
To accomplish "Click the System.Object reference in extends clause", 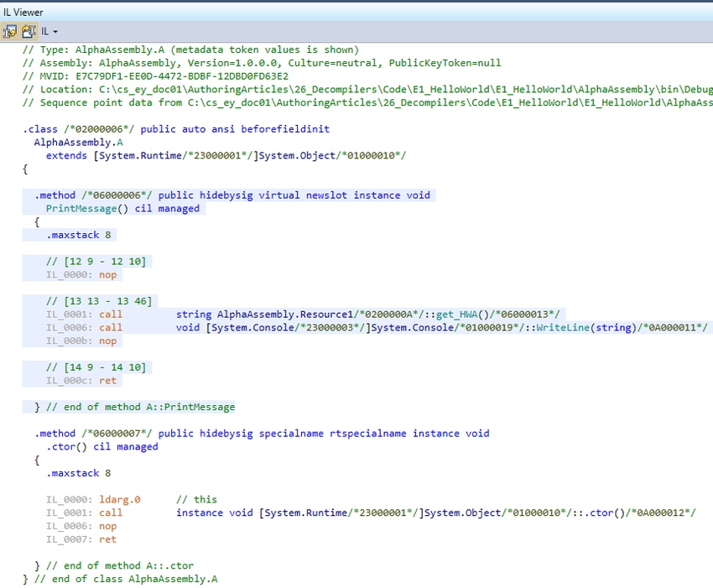I will pyautogui.click(x=317, y=155).
